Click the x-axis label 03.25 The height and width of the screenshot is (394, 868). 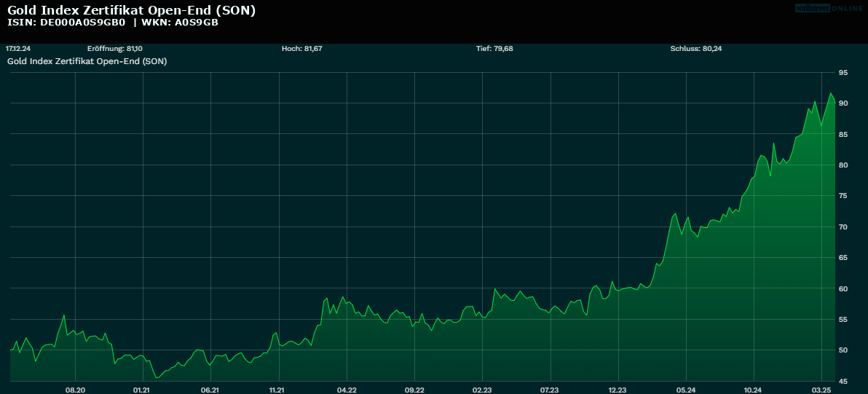(821, 390)
